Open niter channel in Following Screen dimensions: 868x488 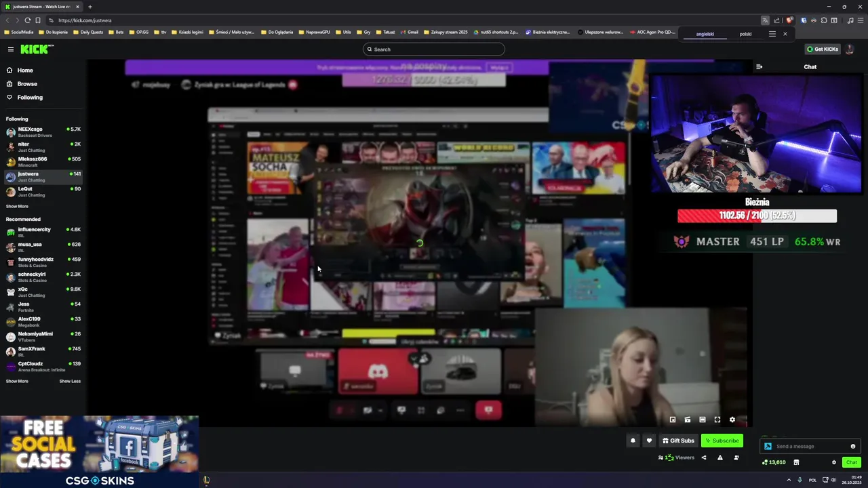(x=43, y=146)
